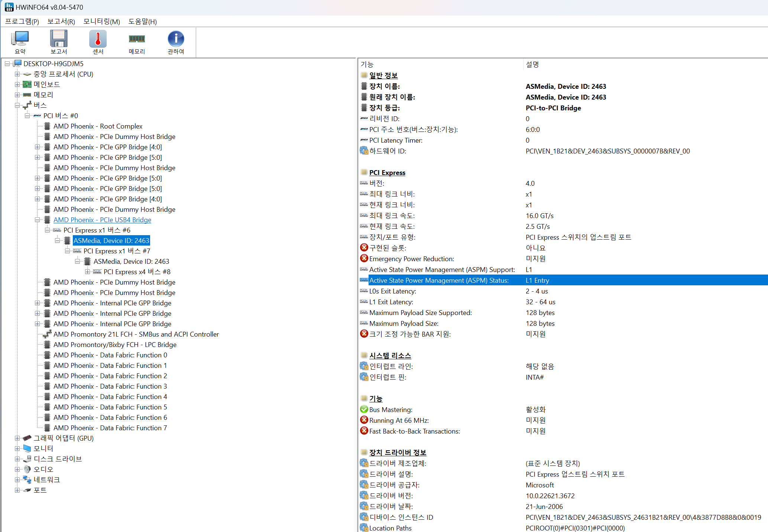Open the 센서 thermometer sensors icon
This screenshot has height=532, width=768.
click(98, 39)
